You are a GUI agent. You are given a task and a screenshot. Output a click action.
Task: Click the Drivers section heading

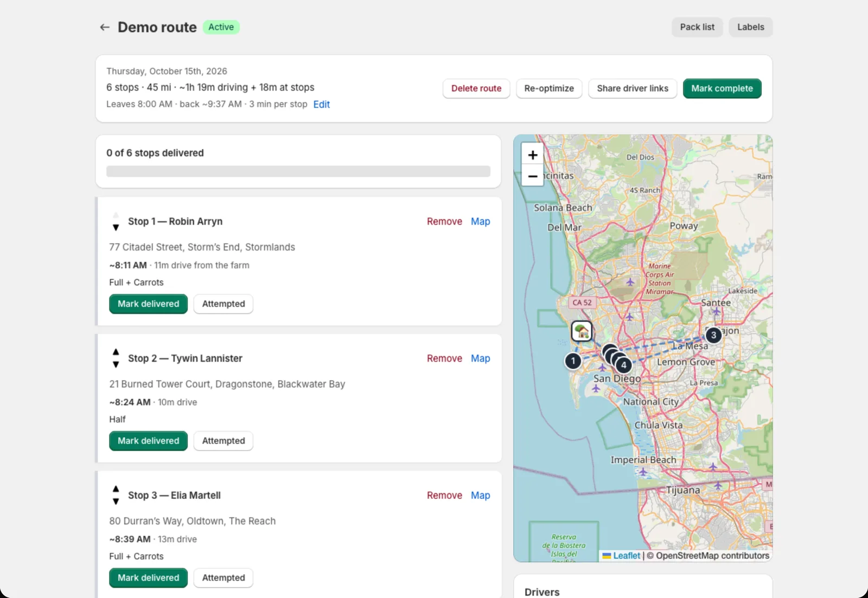542,592
